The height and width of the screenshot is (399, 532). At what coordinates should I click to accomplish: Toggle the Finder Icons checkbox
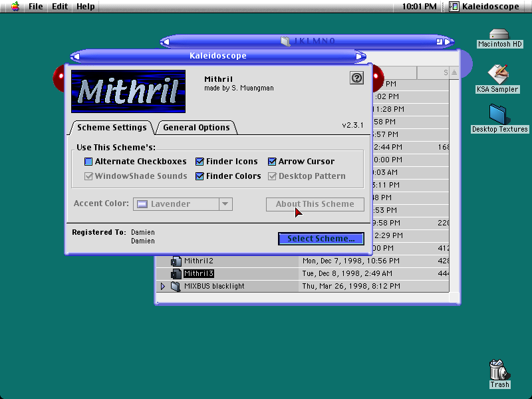(x=199, y=162)
